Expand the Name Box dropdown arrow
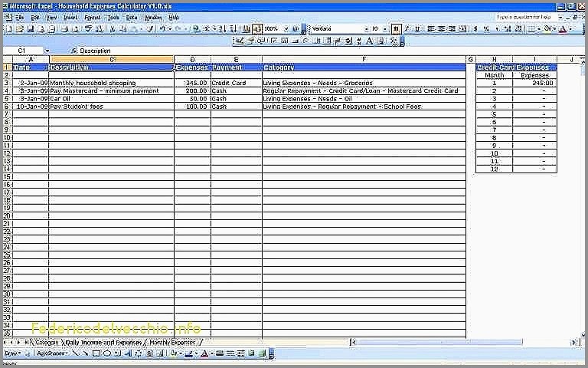Screen dimensions: 588x368 47,51
